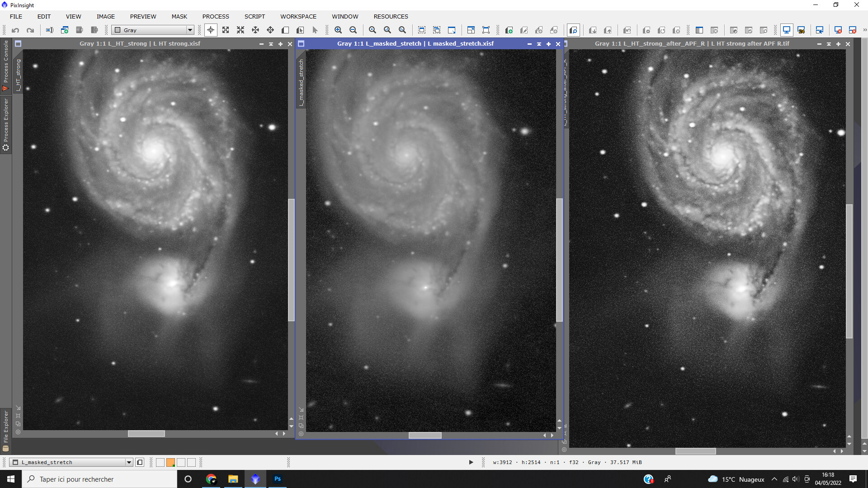Click the Undo arrow in toolbar

15,30
